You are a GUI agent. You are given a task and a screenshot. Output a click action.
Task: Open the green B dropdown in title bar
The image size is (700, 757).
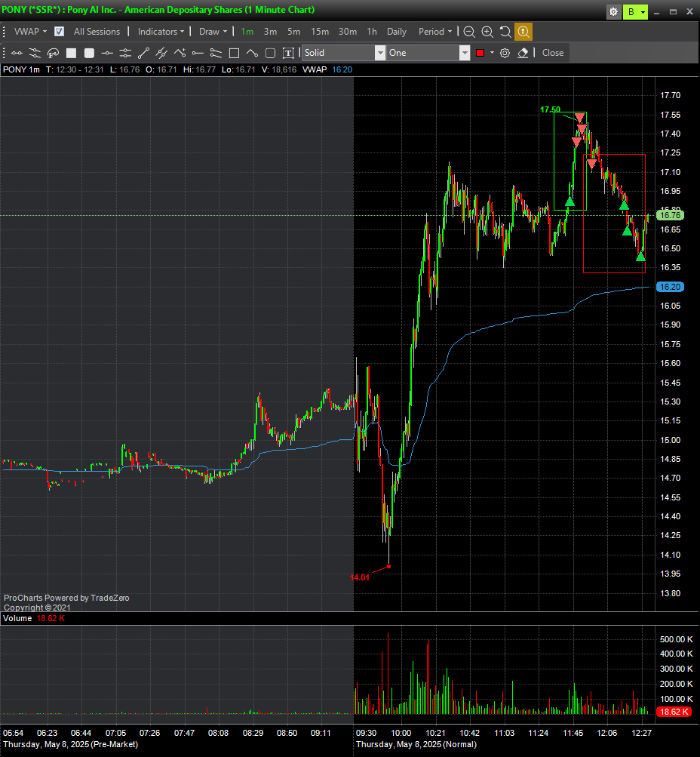coord(635,11)
